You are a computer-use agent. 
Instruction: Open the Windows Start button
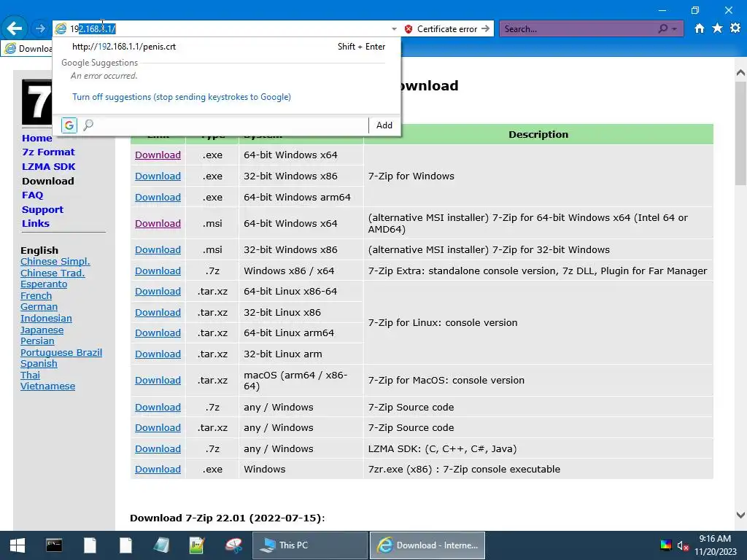tap(18, 545)
